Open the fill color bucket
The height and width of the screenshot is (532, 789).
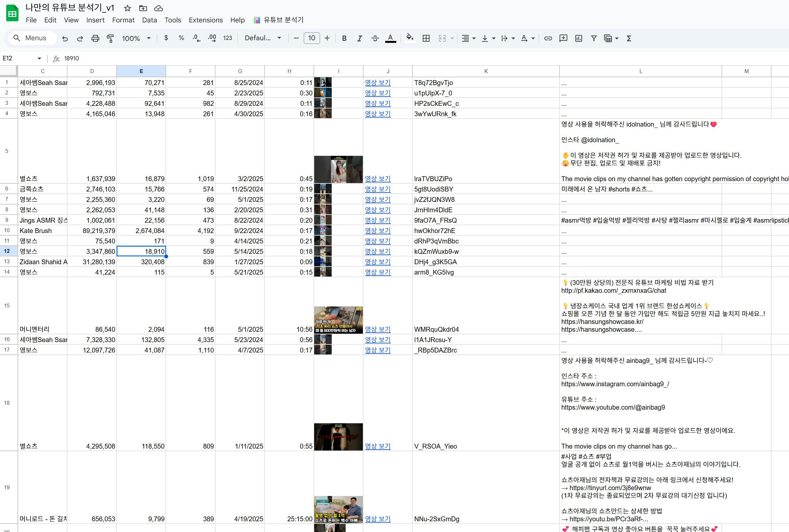(410, 38)
